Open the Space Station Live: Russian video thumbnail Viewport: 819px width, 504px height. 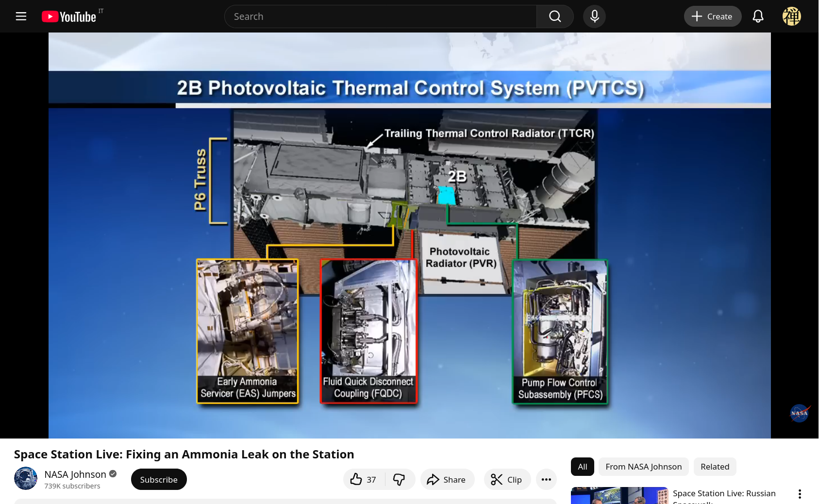click(x=619, y=495)
